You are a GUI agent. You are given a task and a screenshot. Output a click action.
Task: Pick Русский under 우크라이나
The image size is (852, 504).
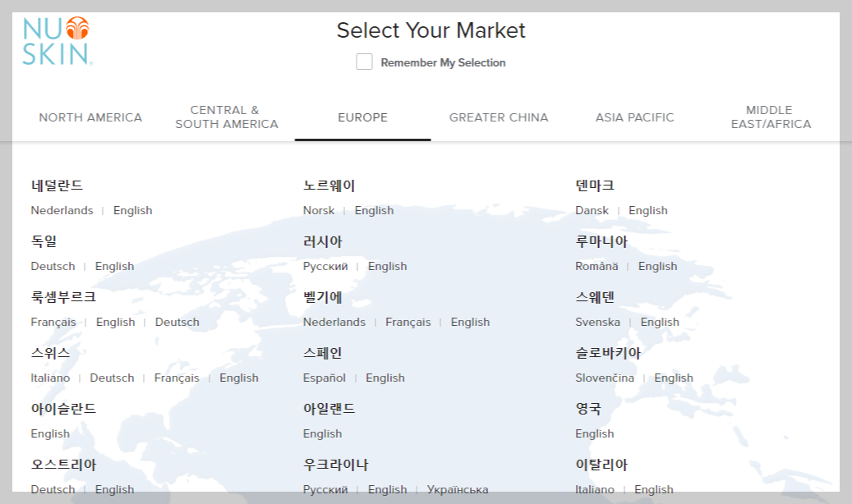tap(325, 489)
